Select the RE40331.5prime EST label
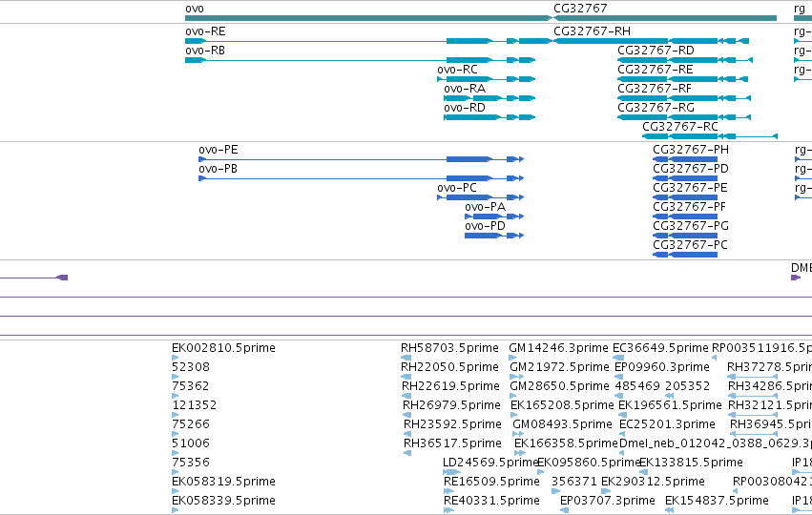Image resolution: width=812 pixels, height=515 pixels. tap(491, 501)
